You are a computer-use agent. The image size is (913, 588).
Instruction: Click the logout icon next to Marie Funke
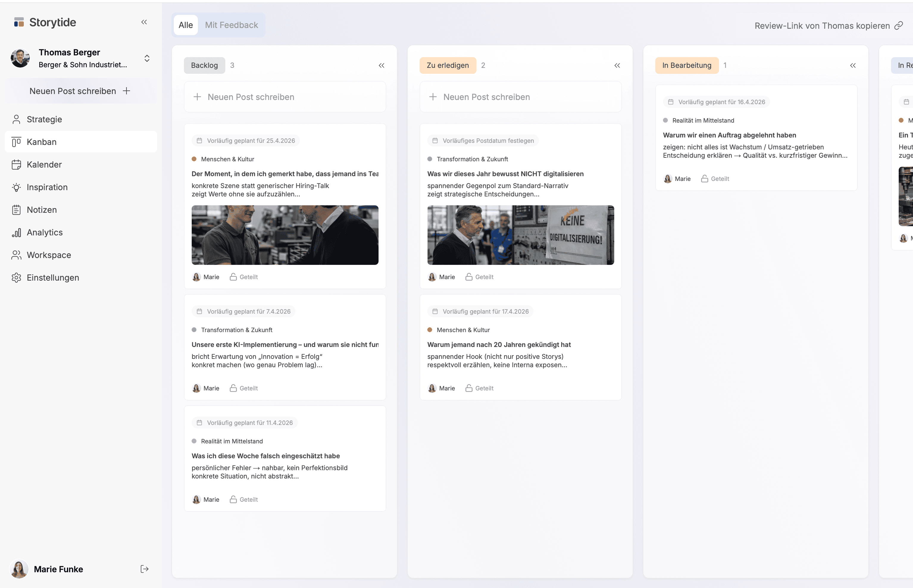tap(144, 569)
